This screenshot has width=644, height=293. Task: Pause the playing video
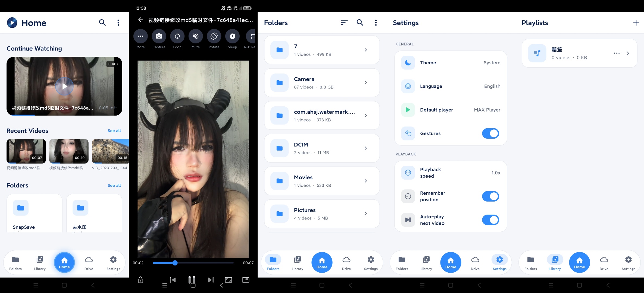pyautogui.click(x=192, y=280)
